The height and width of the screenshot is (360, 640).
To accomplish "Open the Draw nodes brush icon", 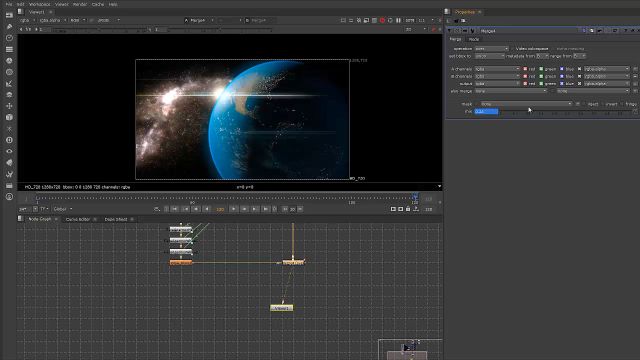I will tap(9, 27).
